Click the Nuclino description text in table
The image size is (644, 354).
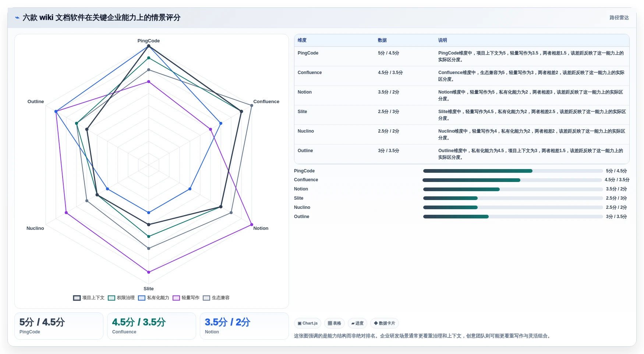(x=532, y=134)
